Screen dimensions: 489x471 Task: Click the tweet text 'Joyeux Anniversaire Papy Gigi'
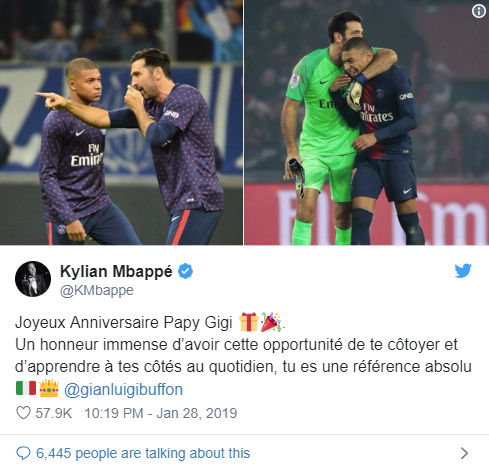click(x=124, y=323)
